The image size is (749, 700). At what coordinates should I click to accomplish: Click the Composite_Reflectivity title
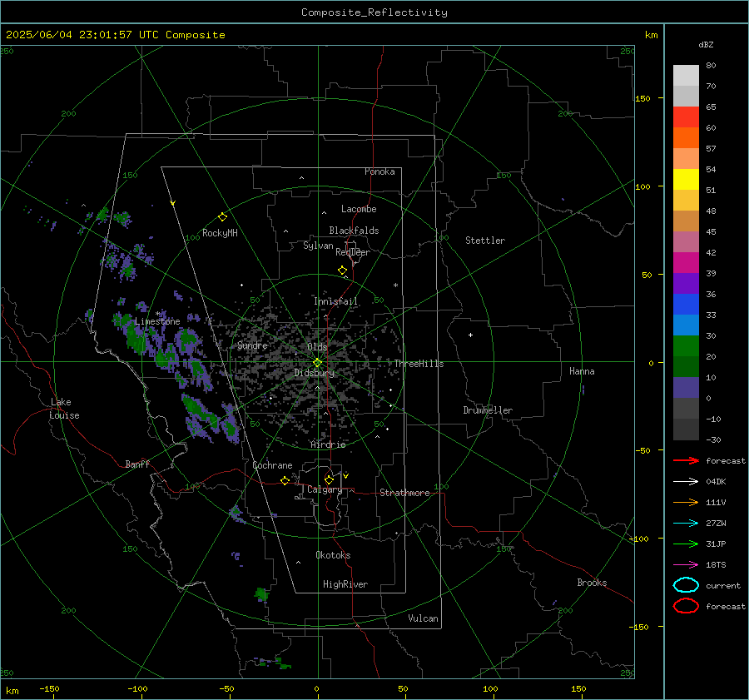[374, 12]
